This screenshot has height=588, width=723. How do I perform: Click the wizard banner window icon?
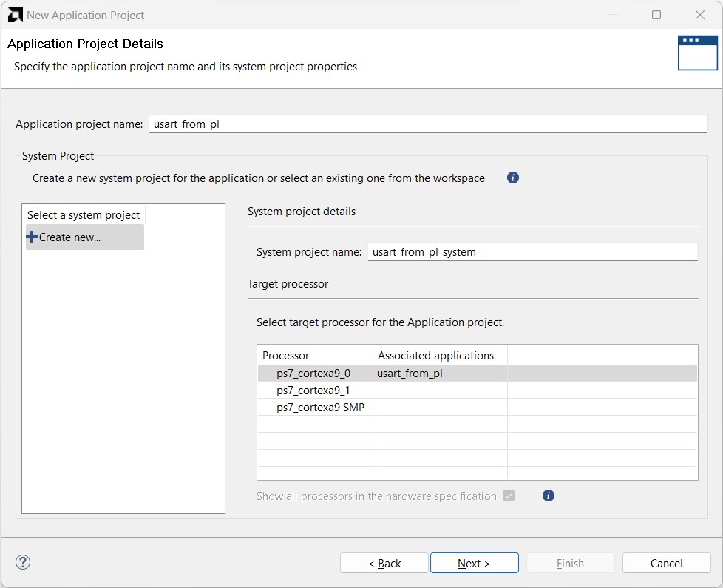click(698, 53)
